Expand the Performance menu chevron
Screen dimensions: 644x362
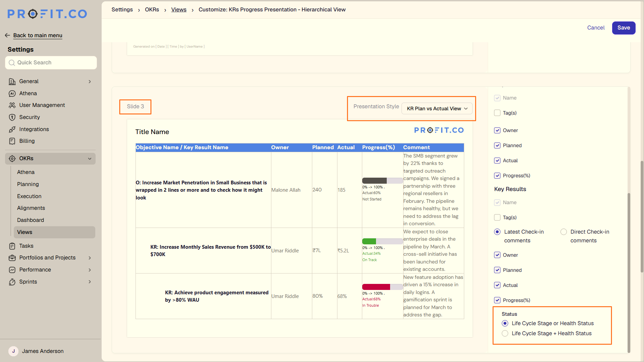[90, 270]
